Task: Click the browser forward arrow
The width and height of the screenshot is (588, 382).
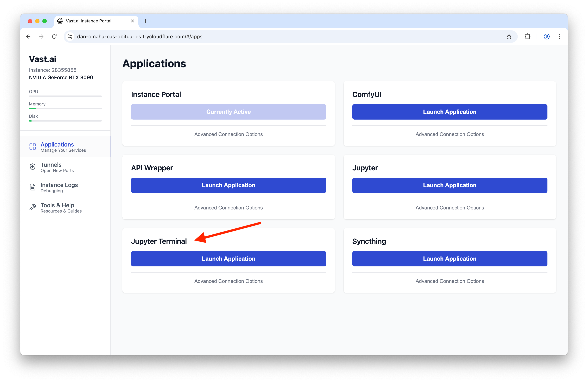Action: (x=41, y=37)
